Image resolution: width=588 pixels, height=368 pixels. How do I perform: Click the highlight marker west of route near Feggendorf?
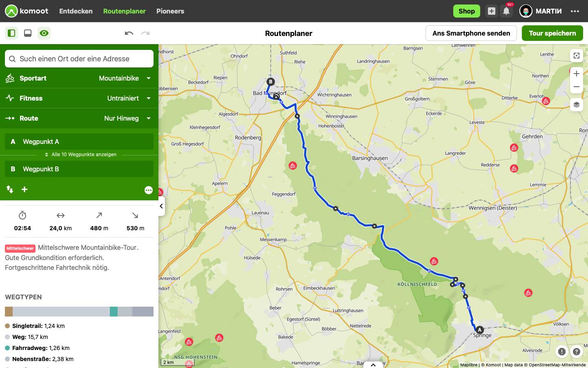[293, 166]
